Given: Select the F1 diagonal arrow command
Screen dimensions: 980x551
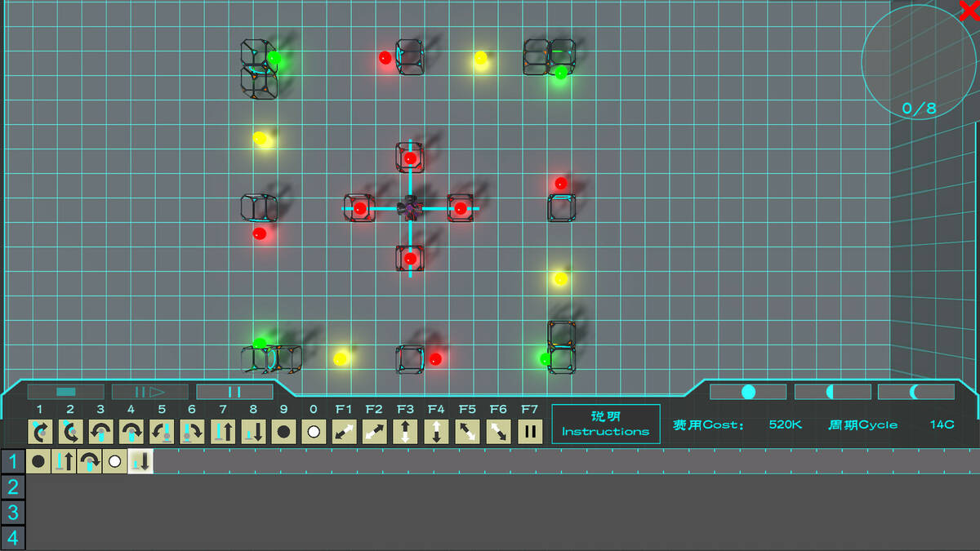Looking at the screenshot, I should point(344,431).
